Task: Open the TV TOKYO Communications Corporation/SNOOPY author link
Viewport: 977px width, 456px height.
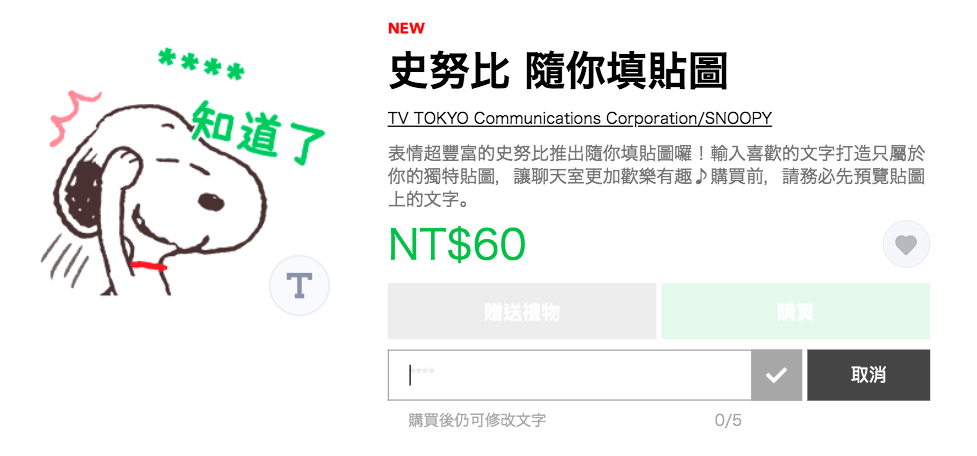Action: click(x=579, y=118)
